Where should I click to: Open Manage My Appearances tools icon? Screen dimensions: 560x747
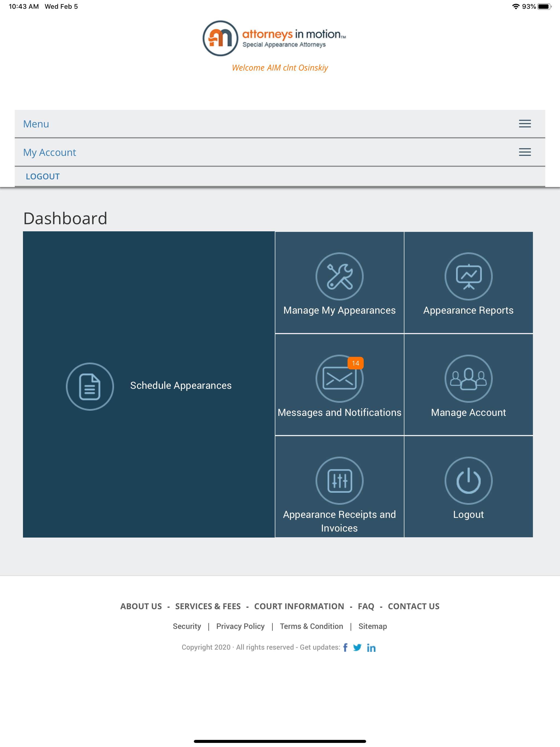[x=339, y=276]
